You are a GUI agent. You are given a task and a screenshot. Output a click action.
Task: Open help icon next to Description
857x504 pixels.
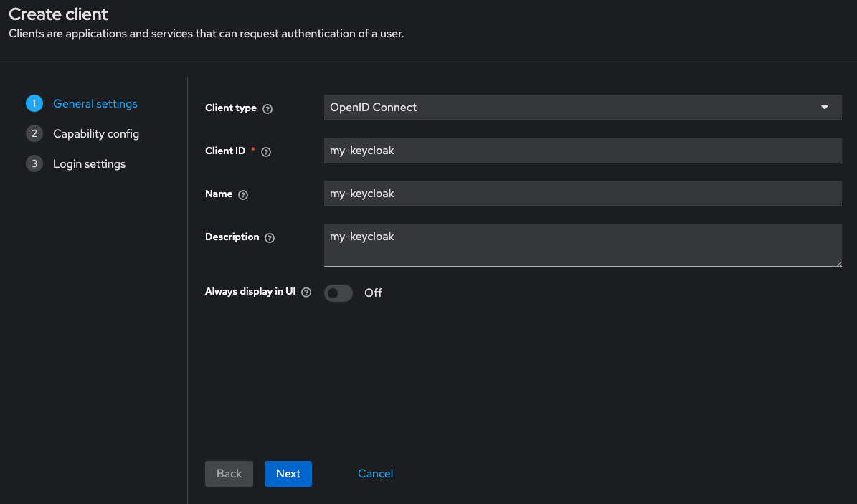(270, 238)
